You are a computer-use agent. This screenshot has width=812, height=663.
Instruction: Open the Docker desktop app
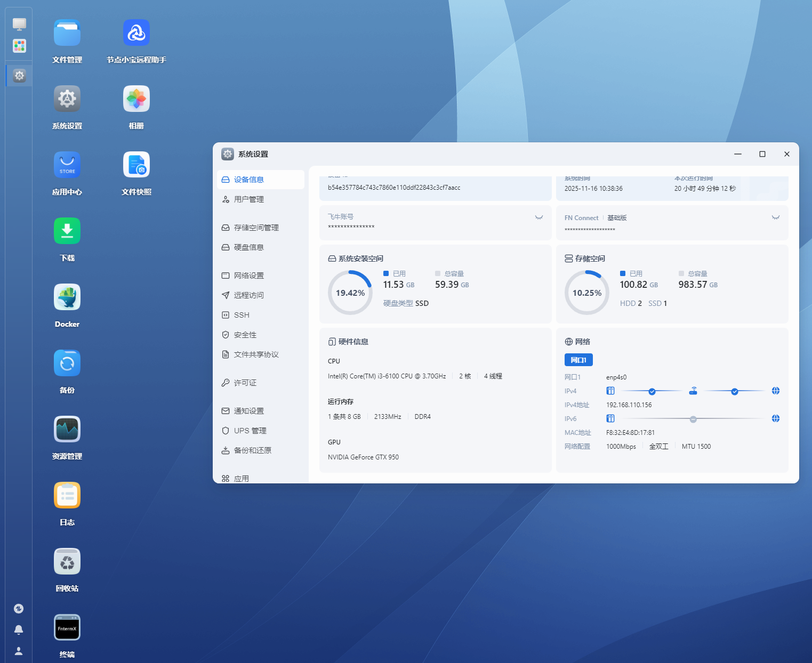[x=67, y=297]
